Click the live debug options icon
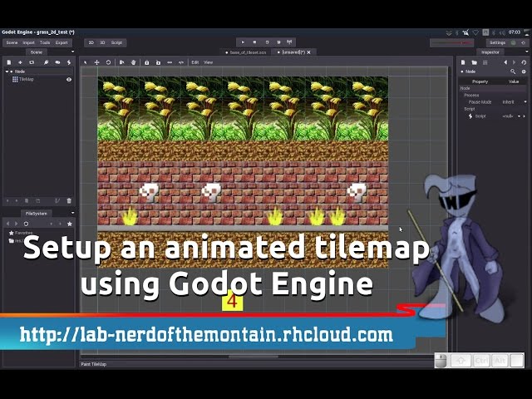The width and height of the screenshot is (532, 399). point(289,42)
